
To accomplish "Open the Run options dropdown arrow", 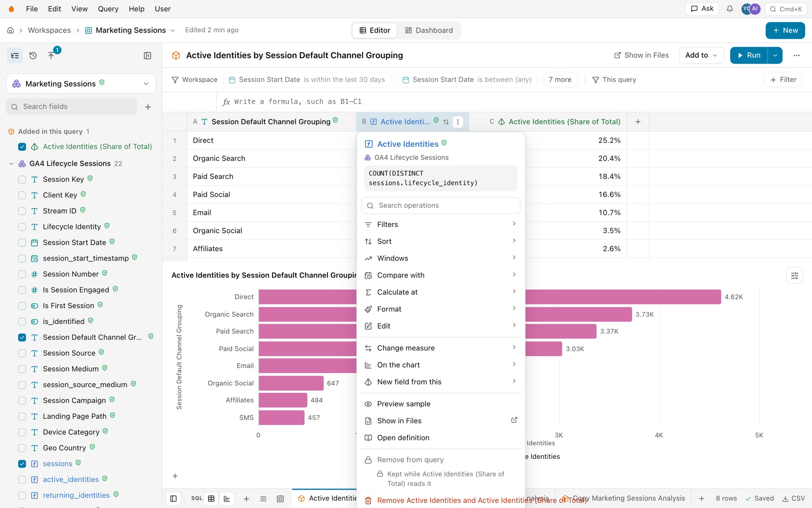I will tap(775, 55).
